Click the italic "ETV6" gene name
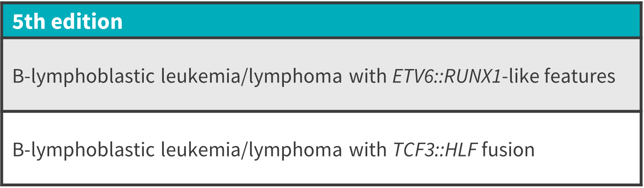The width and height of the screenshot is (644, 188). (x=413, y=77)
